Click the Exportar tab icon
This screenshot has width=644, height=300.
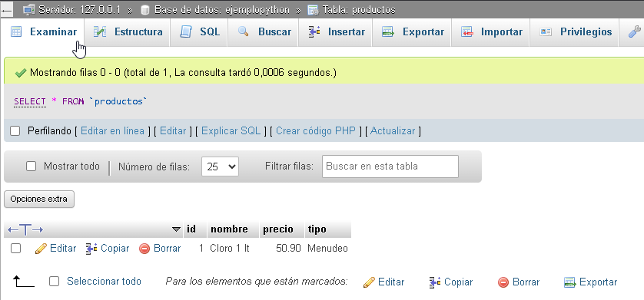coord(388,32)
